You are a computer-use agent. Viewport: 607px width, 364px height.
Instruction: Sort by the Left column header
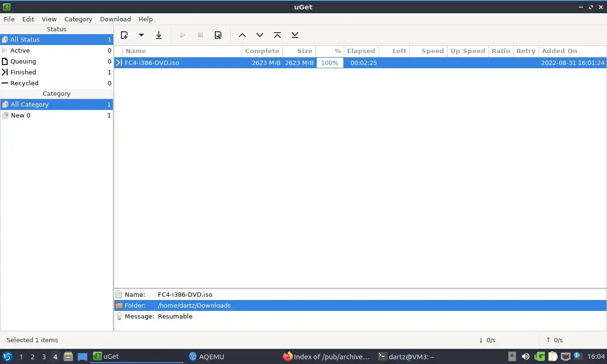394,51
